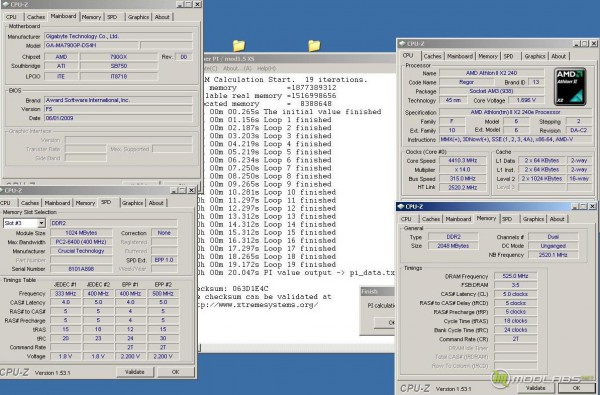Click Validate button in the SPD window
The width and height of the screenshot is (600, 395).
click(x=135, y=372)
